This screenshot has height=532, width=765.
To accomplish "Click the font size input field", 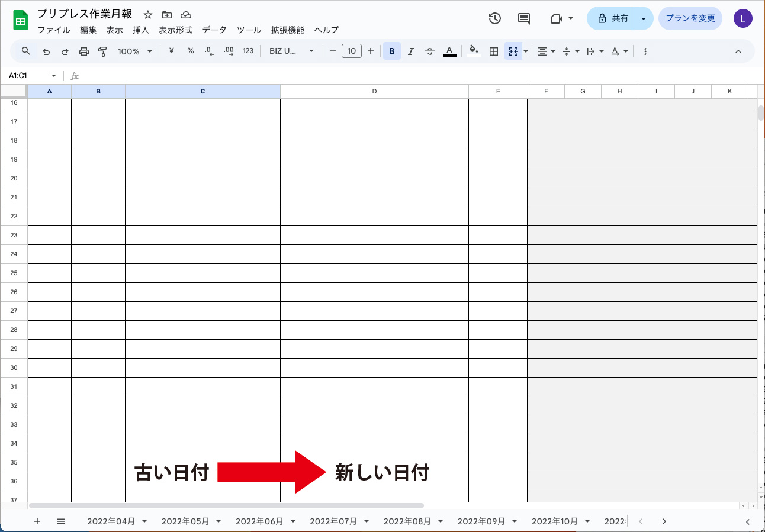I will point(352,51).
